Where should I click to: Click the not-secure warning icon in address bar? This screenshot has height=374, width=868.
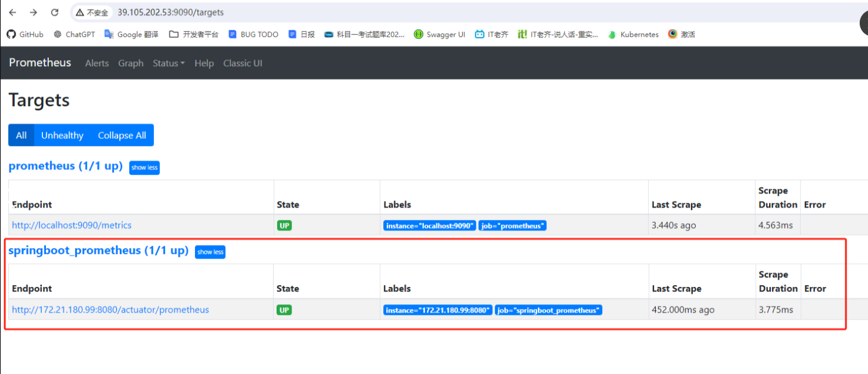click(x=80, y=13)
